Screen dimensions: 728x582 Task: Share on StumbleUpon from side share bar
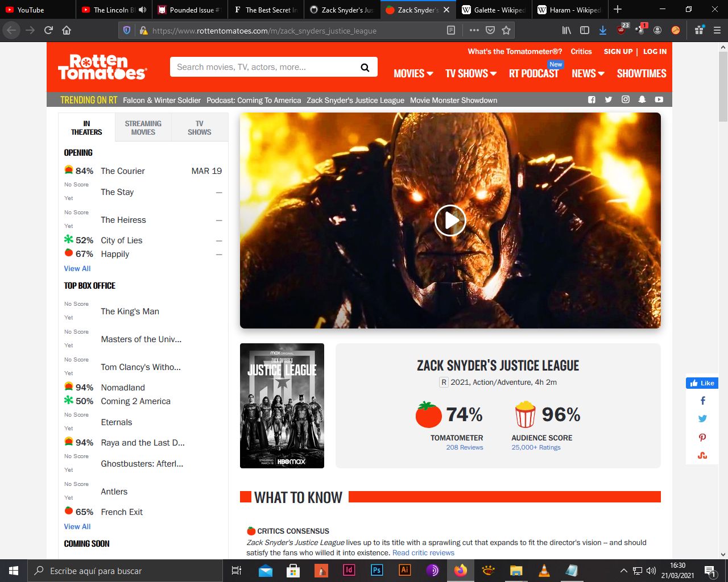tap(702, 455)
